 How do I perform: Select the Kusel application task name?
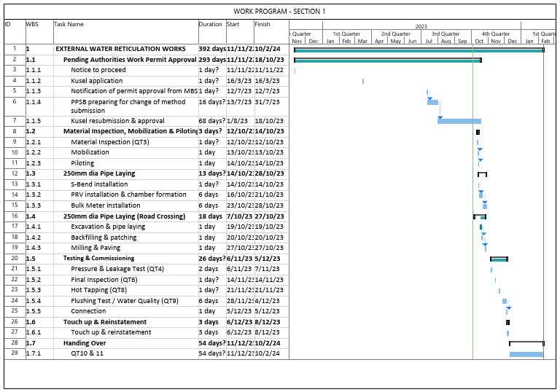click(x=97, y=81)
